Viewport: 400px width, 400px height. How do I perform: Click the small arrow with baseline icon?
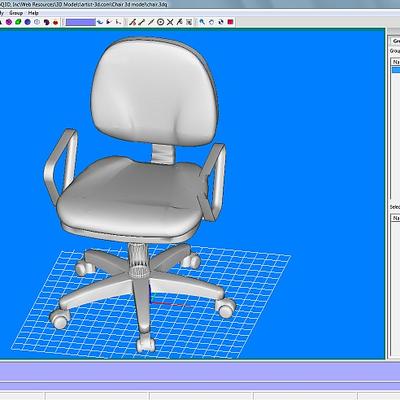(x=118, y=22)
